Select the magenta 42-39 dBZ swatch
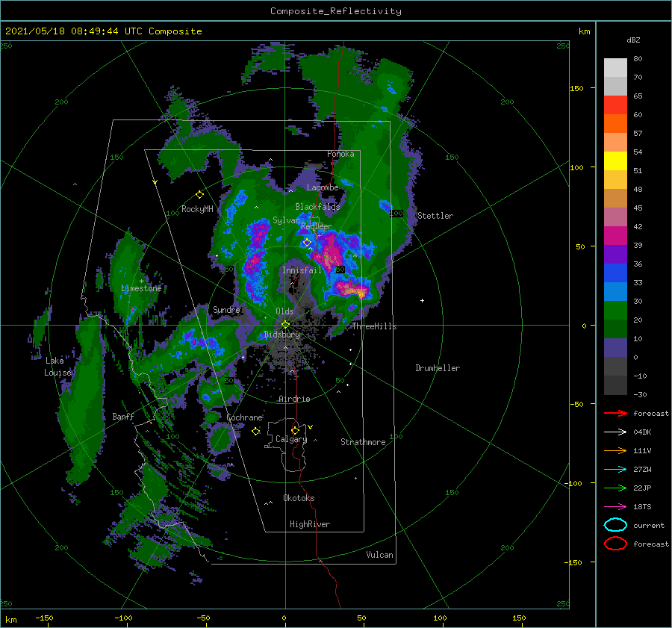 615,235
